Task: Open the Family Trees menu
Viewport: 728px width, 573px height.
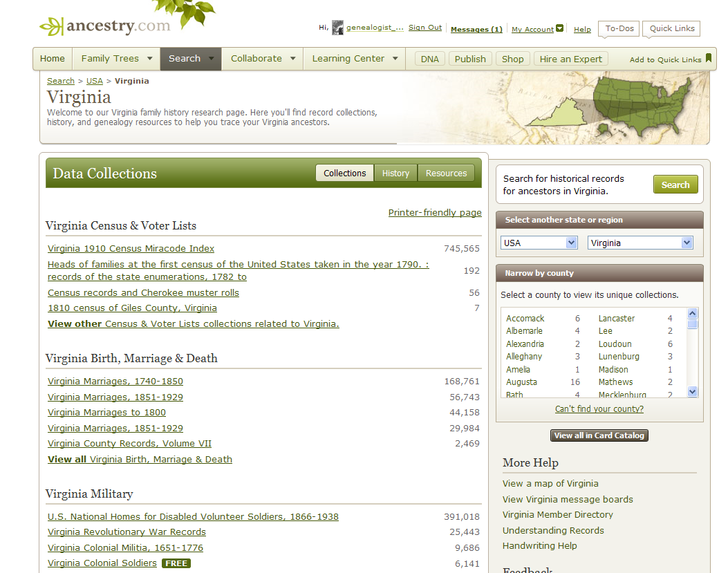Action: [x=117, y=59]
